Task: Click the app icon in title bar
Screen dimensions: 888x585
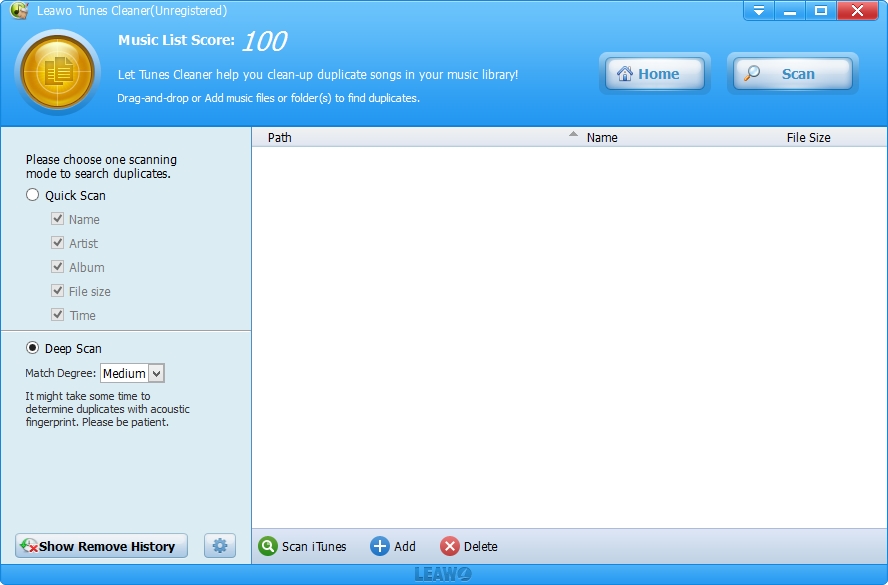Action: [x=19, y=11]
